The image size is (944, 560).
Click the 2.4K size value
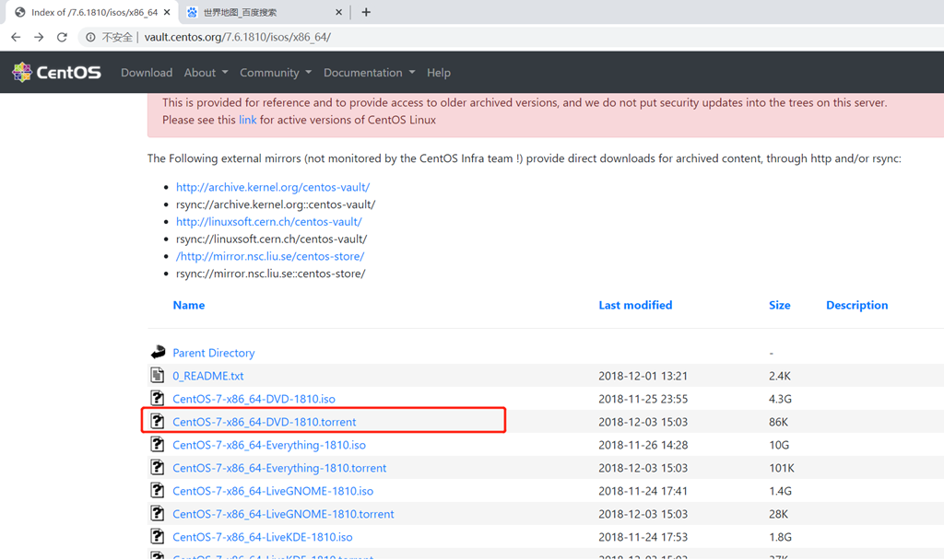780,376
